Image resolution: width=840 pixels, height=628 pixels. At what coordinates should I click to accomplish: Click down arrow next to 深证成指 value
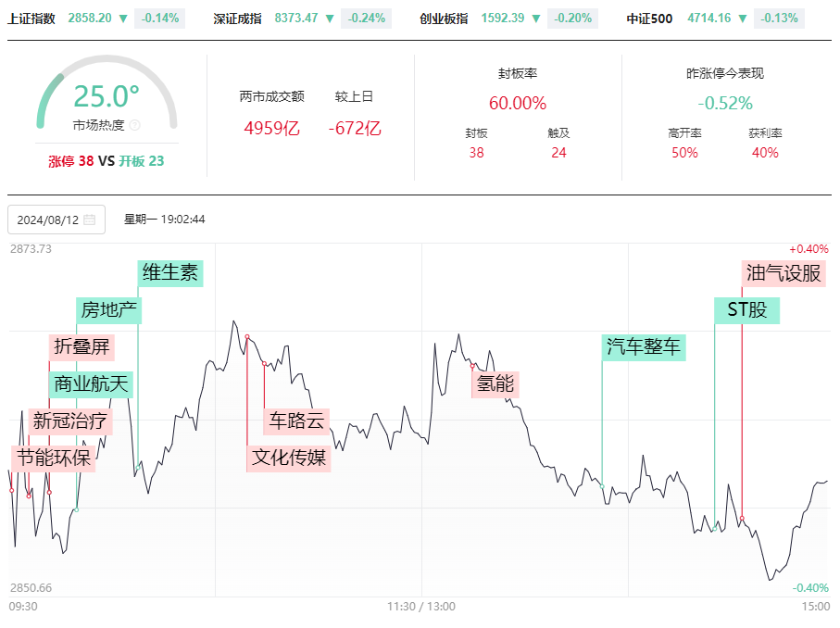330,19
